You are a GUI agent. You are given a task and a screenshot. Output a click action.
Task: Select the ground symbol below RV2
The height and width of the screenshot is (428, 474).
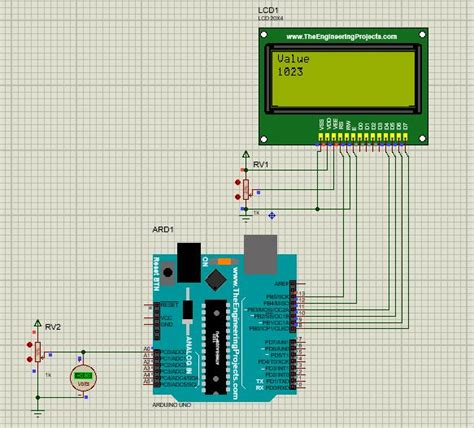click(x=38, y=413)
